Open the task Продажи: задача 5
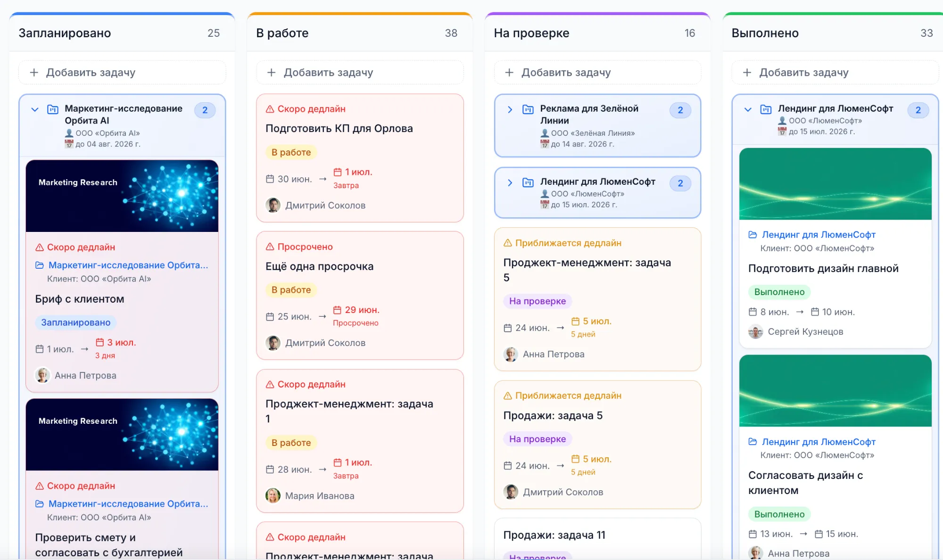 (x=553, y=415)
